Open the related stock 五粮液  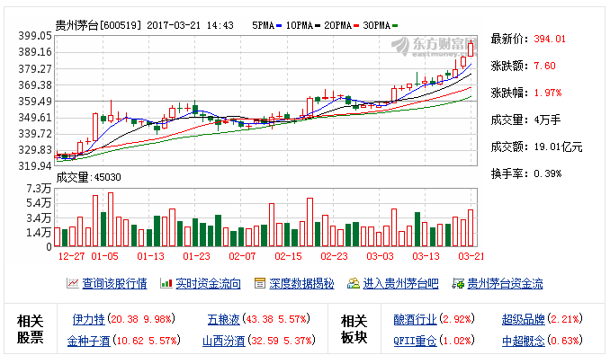[224, 319]
